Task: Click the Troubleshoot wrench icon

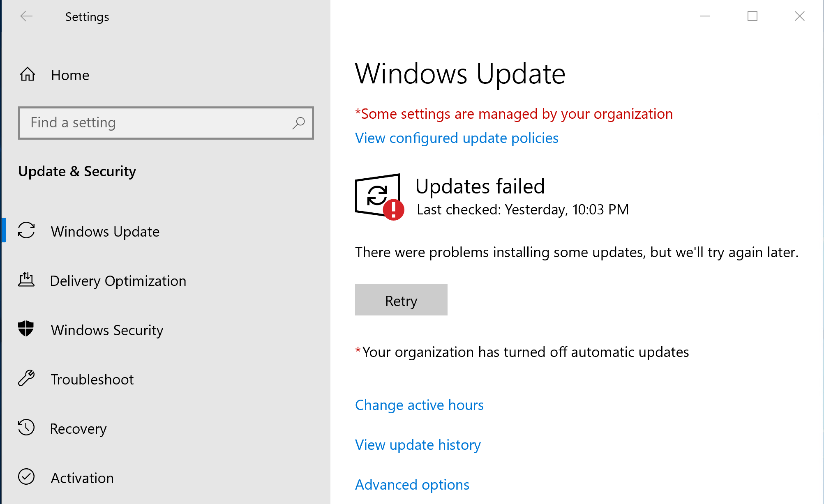Action: click(x=26, y=378)
